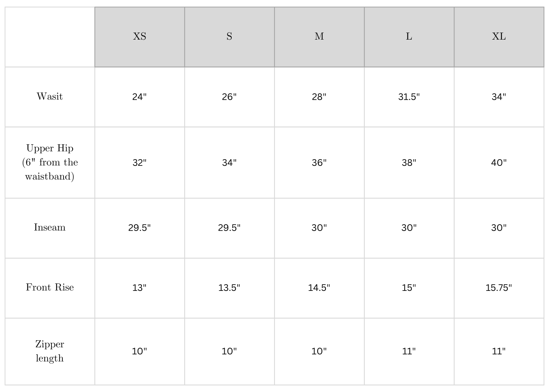Click the 13" front rise value
This screenshot has width=549, height=392.
(140, 288)
